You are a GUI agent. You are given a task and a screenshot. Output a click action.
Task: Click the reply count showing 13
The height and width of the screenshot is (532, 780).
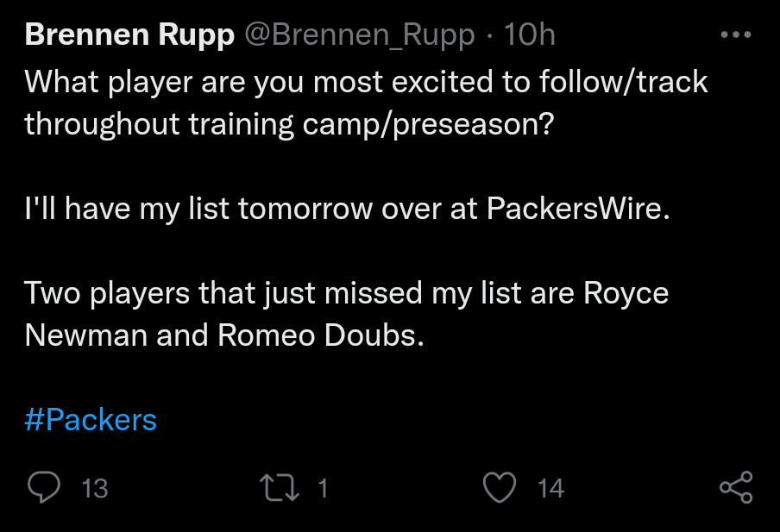(94, 489)
